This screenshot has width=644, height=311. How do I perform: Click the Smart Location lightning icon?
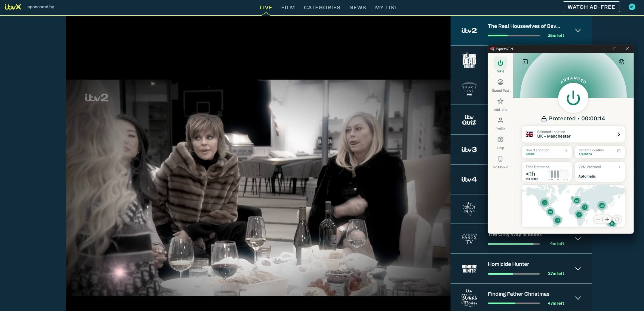[566, 151]
